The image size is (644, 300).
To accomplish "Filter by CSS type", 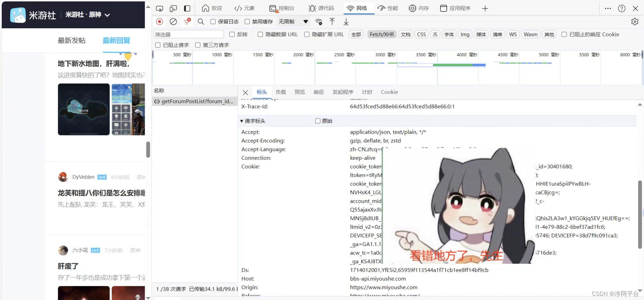I will point(422,35).
